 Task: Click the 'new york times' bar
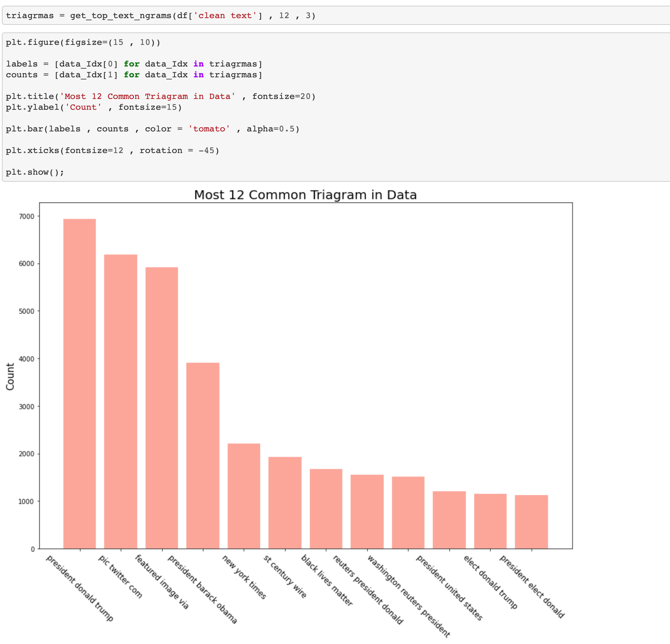click(244, 495)
